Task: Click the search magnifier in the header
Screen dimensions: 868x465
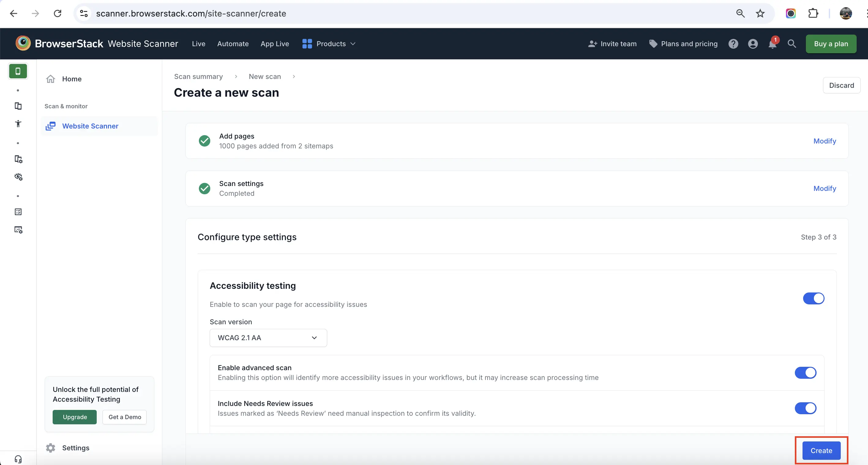Action: pyautogui.click(x=791, y=44)
